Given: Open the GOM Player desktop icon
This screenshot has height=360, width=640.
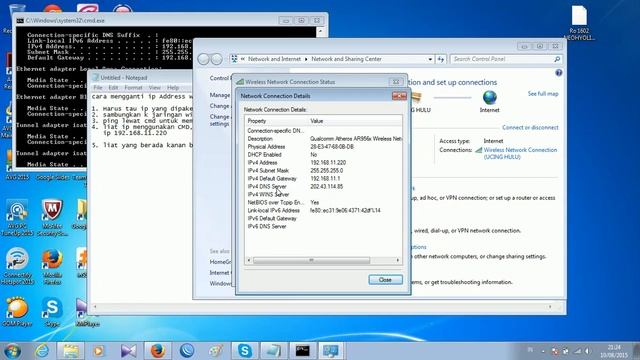Looking at the screenshot, I should 17,313.
